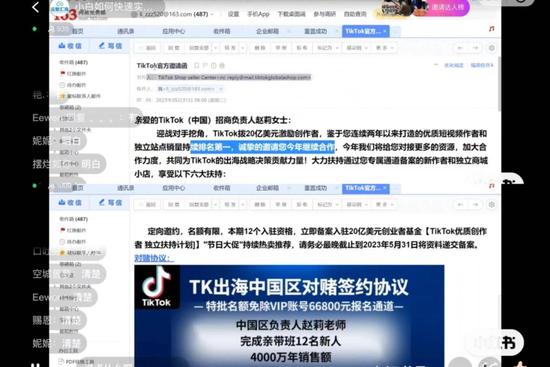
Task: Toggle 待办邮件 to-do mail item in the upper sidebar
Action: pyautogui.click(x=73, y=85)
